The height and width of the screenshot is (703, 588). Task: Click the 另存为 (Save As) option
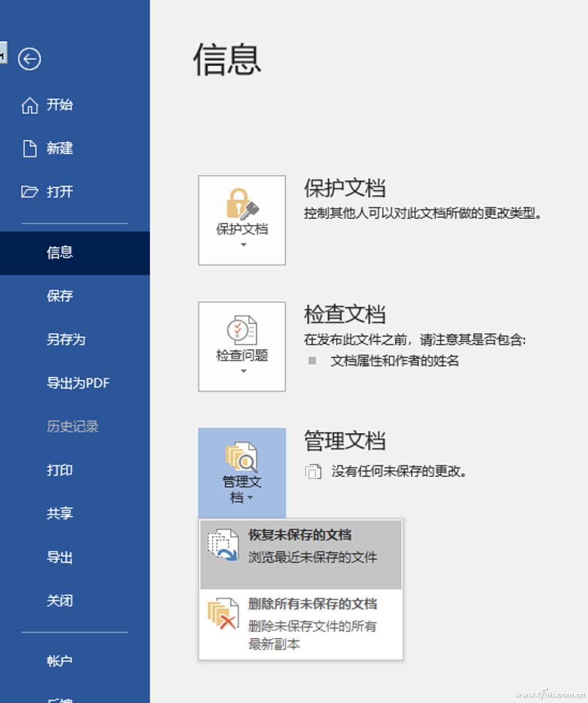click(x=64, y=340)
